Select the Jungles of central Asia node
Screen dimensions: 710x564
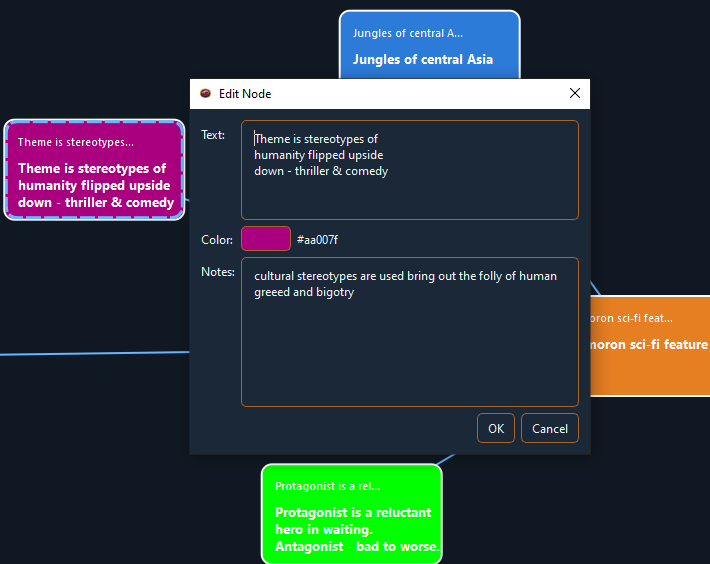429,45
